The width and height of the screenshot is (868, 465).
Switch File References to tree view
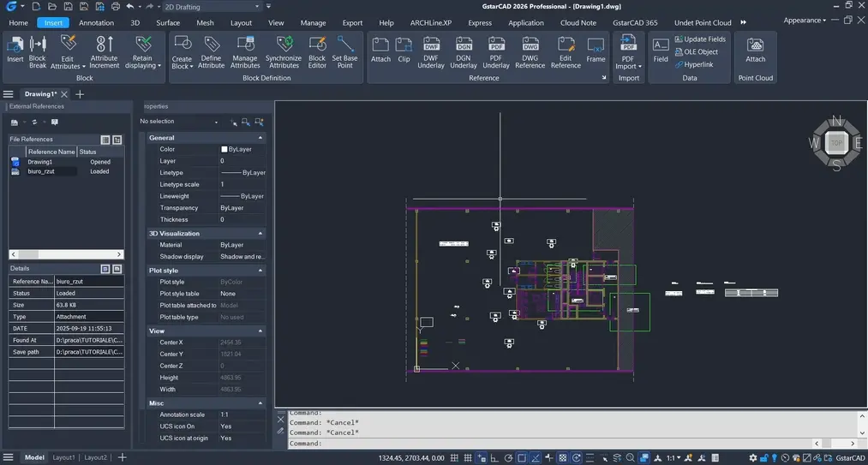117,140
